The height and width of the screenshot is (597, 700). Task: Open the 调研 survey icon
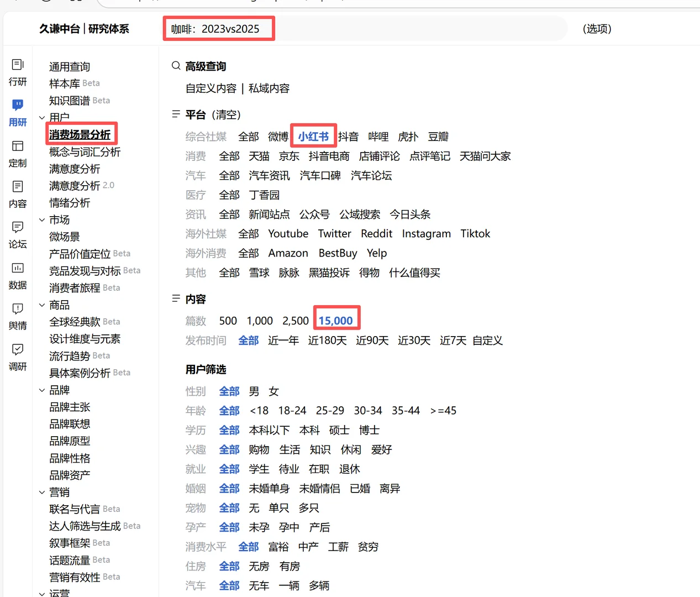click(18, 349)
